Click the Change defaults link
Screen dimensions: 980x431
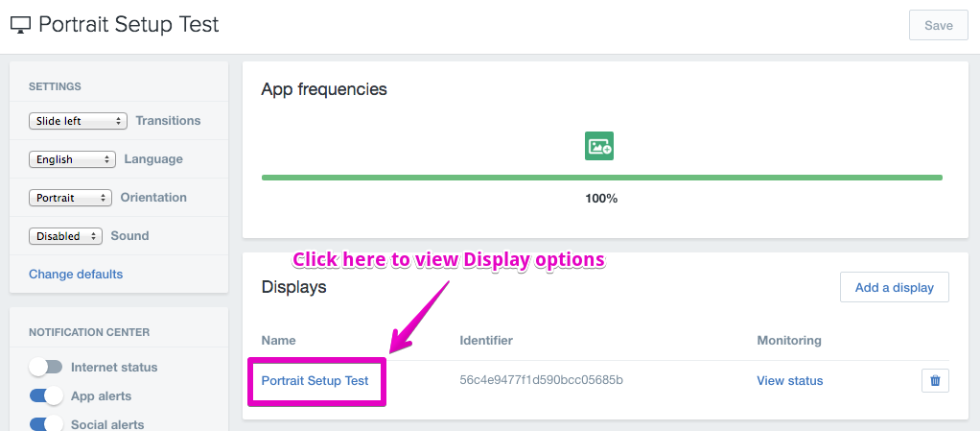(76, 274)
